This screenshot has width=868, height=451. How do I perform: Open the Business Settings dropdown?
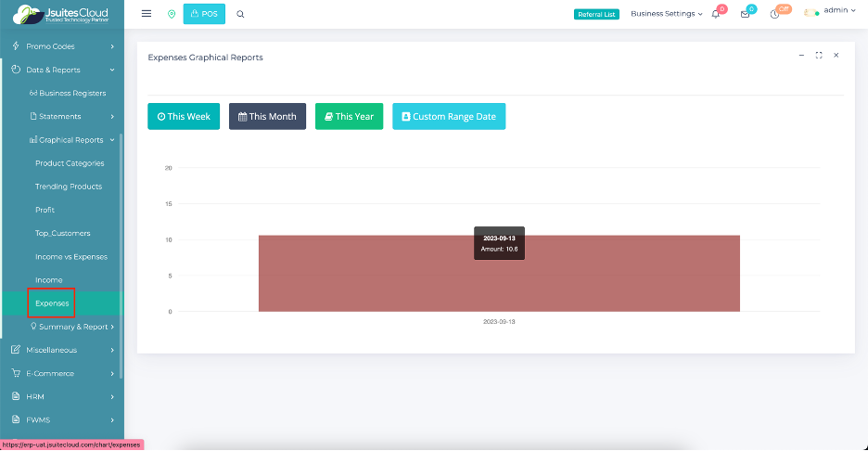pos(666,14)
